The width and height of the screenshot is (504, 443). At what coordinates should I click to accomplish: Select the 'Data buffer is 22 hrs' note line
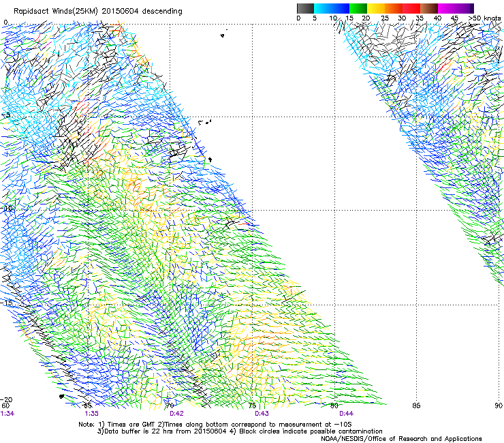(x=240, y=431)
